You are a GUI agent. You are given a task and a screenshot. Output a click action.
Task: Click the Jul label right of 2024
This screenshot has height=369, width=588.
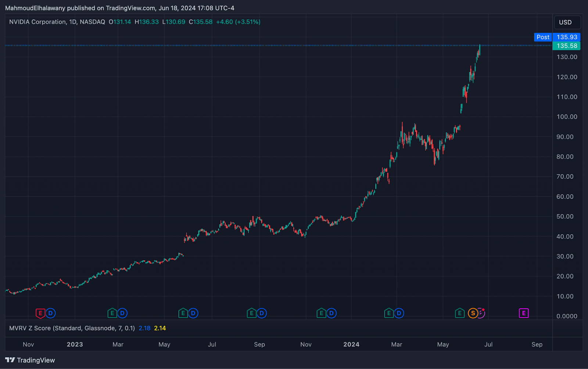tap(488, 344)
